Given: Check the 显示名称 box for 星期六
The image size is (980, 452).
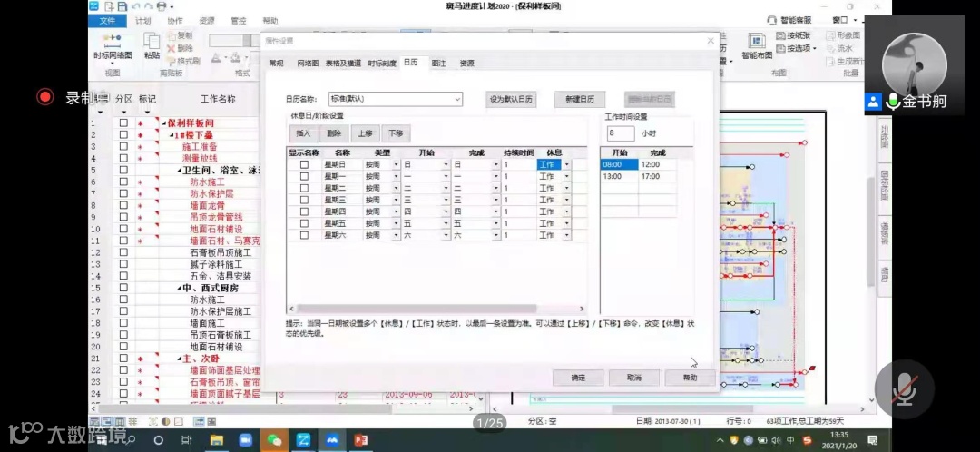Looking at the screenshot, I should tap(304, 235).
